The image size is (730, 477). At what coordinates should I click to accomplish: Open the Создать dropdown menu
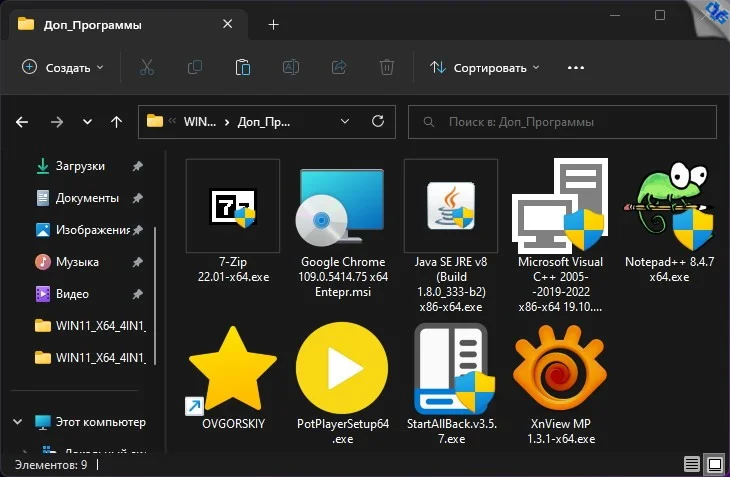[62, 68]
